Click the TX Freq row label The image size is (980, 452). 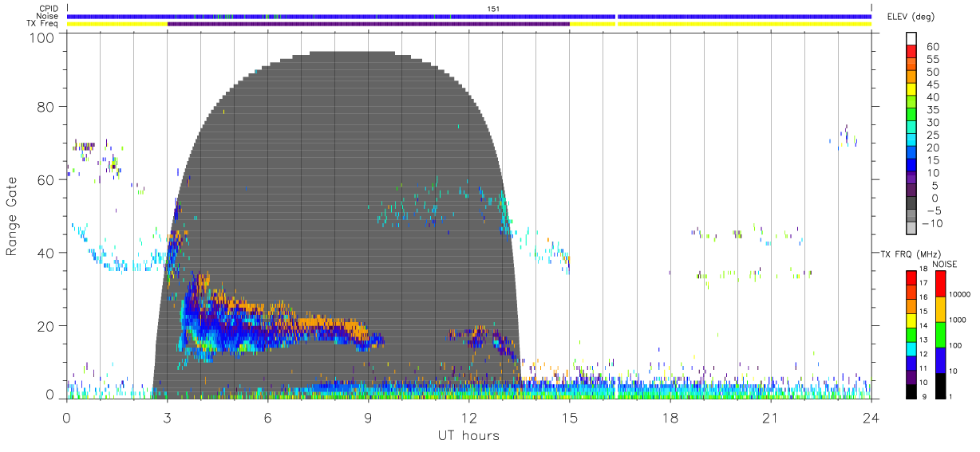44,24
